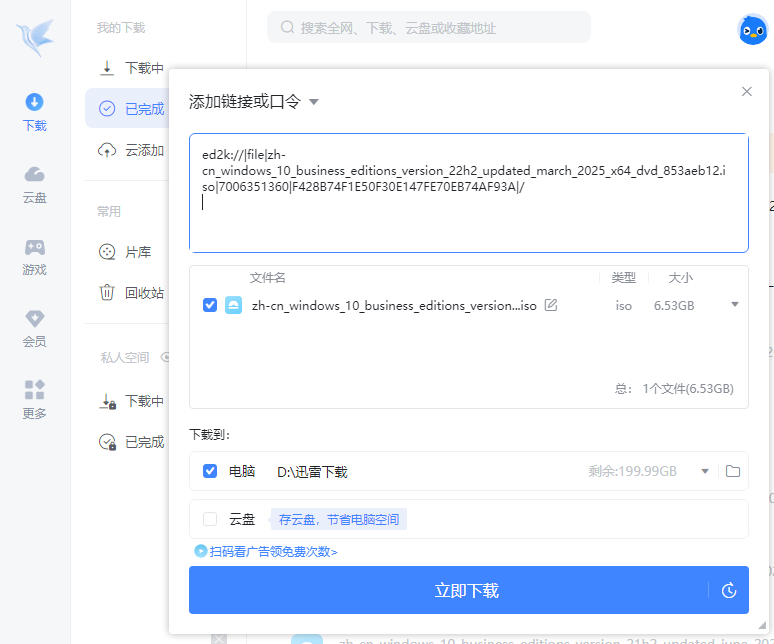Click the user avatar at top right
This screenshot has width=774, height=644.
[752, 30]
